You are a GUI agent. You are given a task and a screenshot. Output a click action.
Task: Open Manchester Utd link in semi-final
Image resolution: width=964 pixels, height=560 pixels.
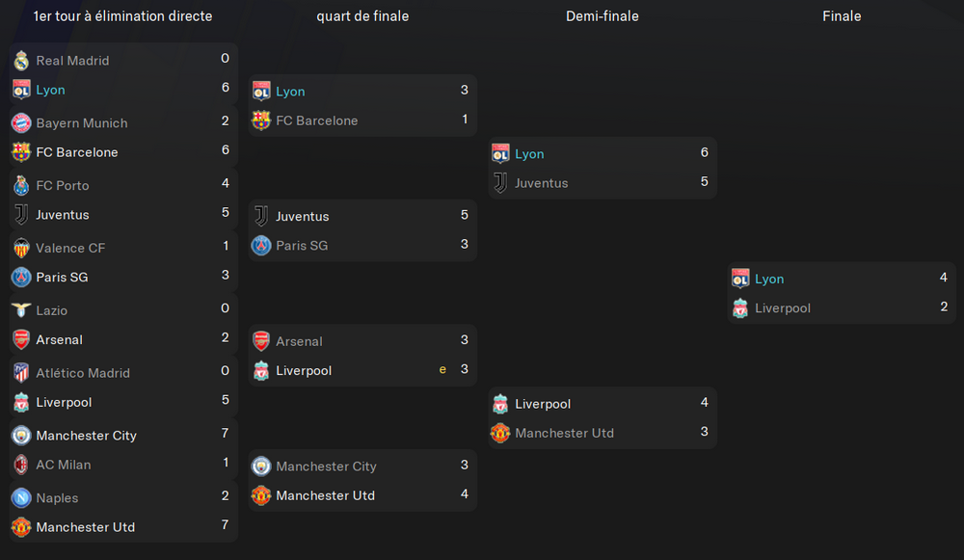coord(564,433)
